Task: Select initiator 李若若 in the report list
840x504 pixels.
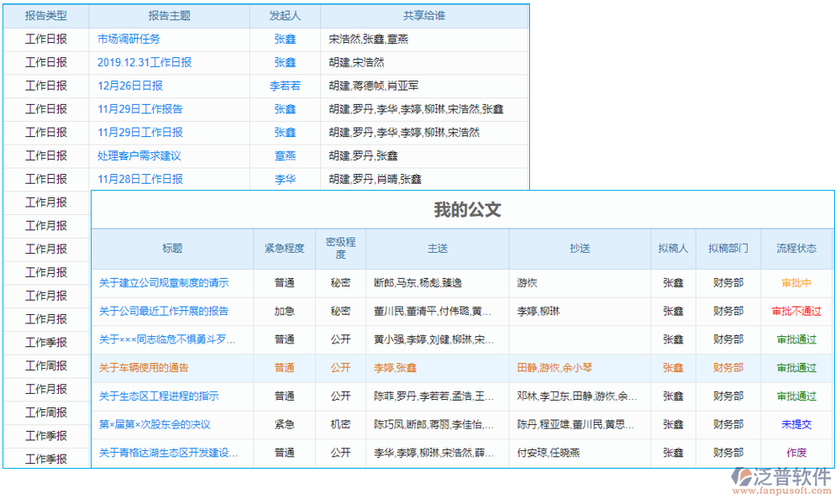Action: (285, 85)
